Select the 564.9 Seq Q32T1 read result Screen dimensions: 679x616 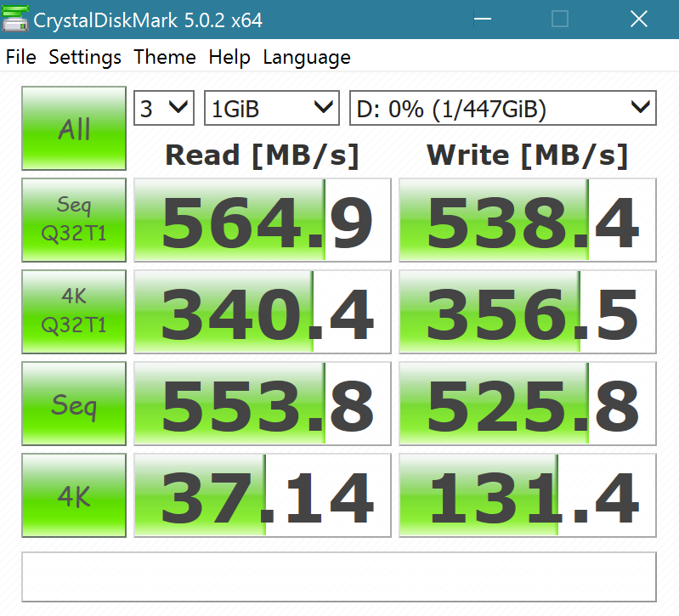pos(263,220)
